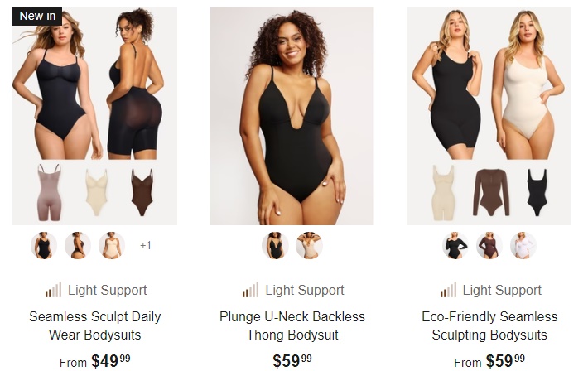
Task: Select nude swatch for Plunge U-Neck bodysuit
Action: coord(309,245)
